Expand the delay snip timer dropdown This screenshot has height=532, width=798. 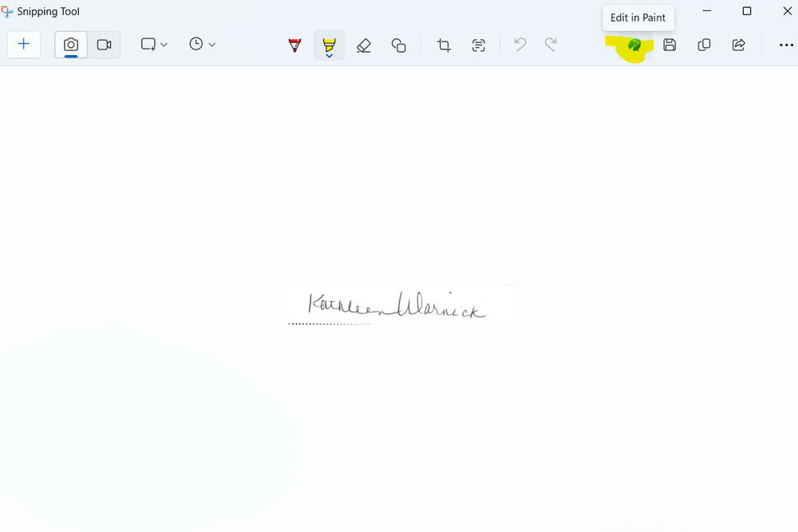tap(202, 45)
